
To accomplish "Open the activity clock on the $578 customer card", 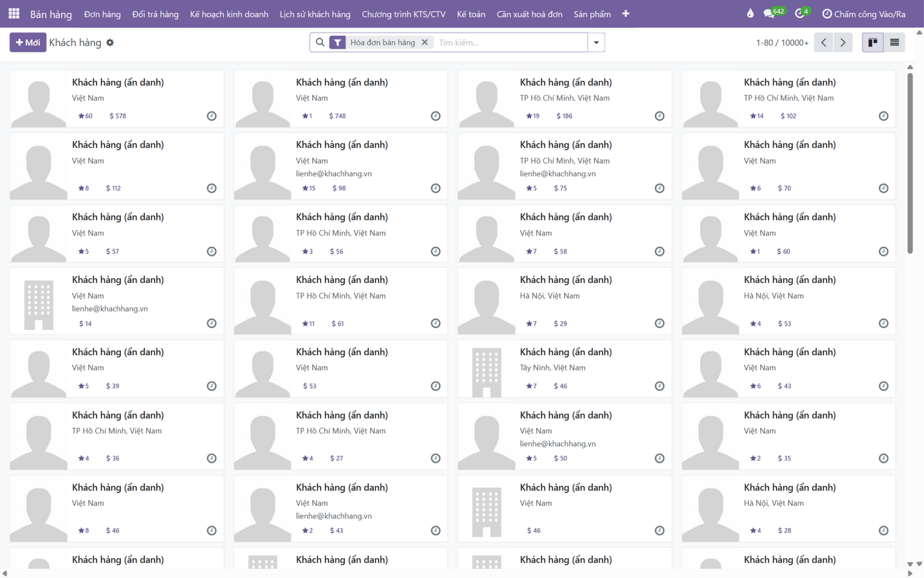I will click(x=212, y=116).
